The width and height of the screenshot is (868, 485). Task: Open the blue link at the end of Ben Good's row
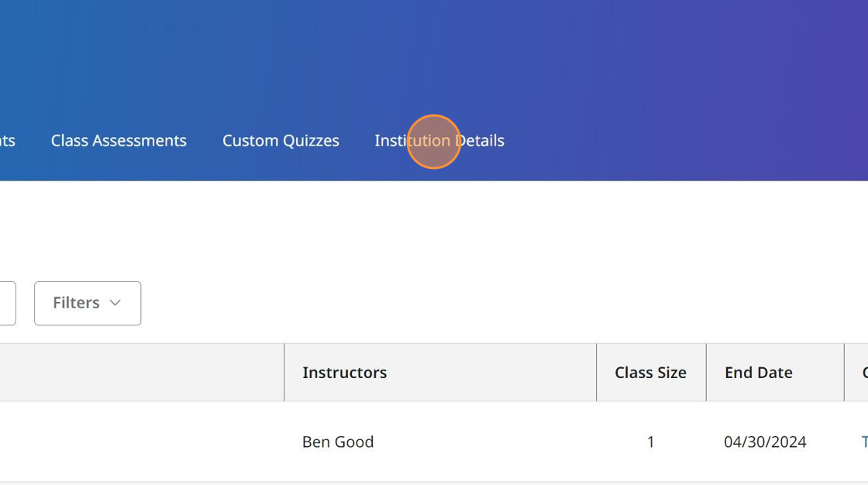[x=863, y=442]
